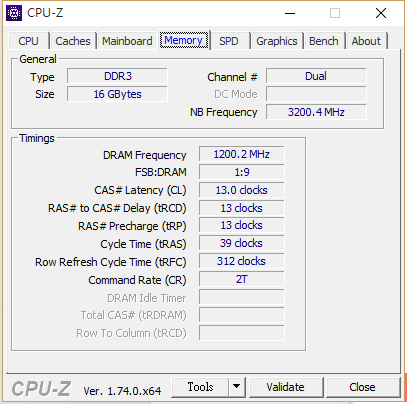Click the tRFC value 312 clocks
The width and height of the screenshot is (407, 404).
[242, 261]
